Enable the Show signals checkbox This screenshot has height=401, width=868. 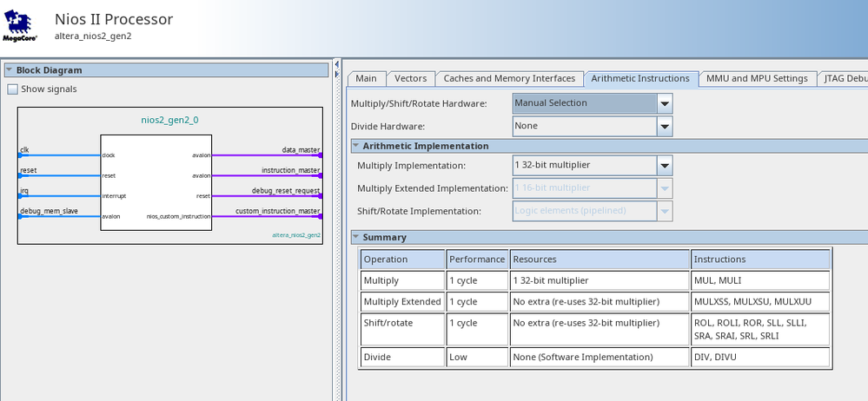pos(13,89)
